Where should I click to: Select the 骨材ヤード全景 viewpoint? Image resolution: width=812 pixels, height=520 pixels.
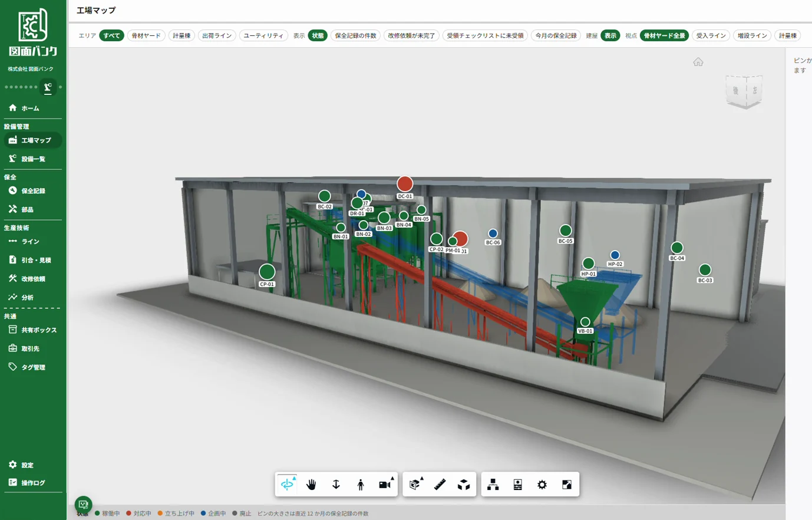664,36
